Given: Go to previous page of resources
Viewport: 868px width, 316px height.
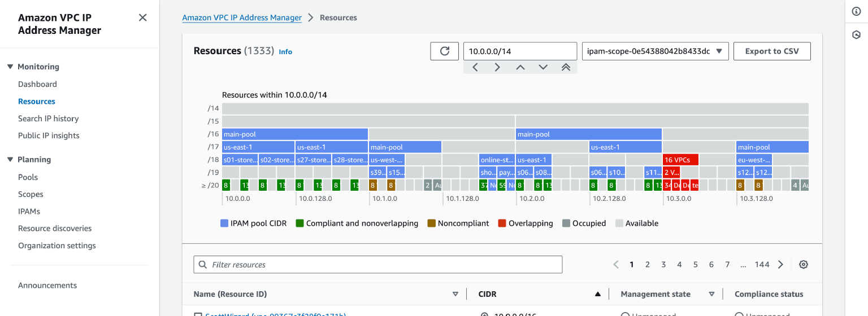Looking at the screenshot, I should click(x=616, y=264).
